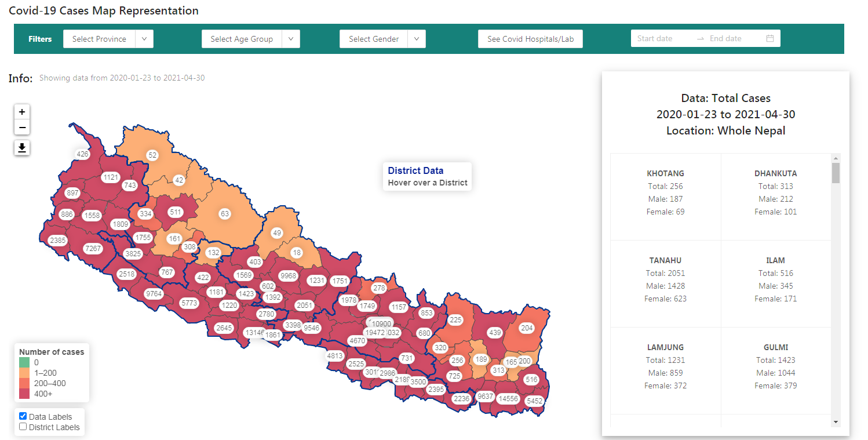868x440 pixels.
Task: Click the green 0 cases legend swatch
Action: pyautogui.click(x=24, y=362)
